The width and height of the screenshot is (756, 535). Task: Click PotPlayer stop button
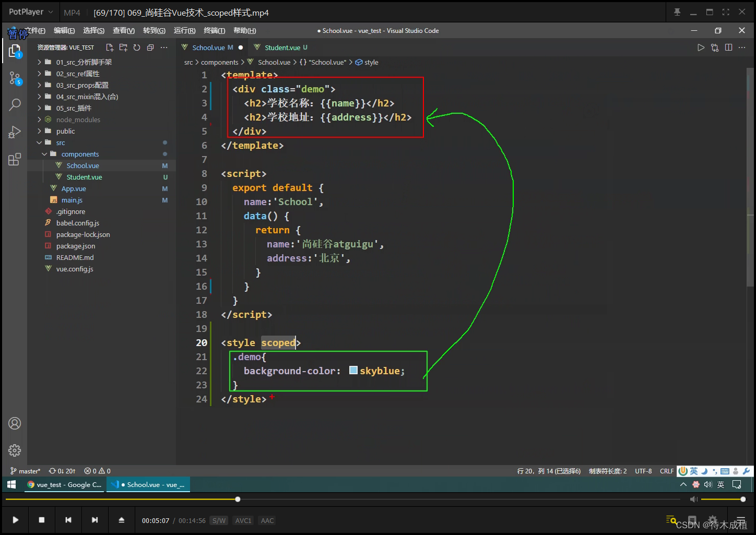click(42, 520)
